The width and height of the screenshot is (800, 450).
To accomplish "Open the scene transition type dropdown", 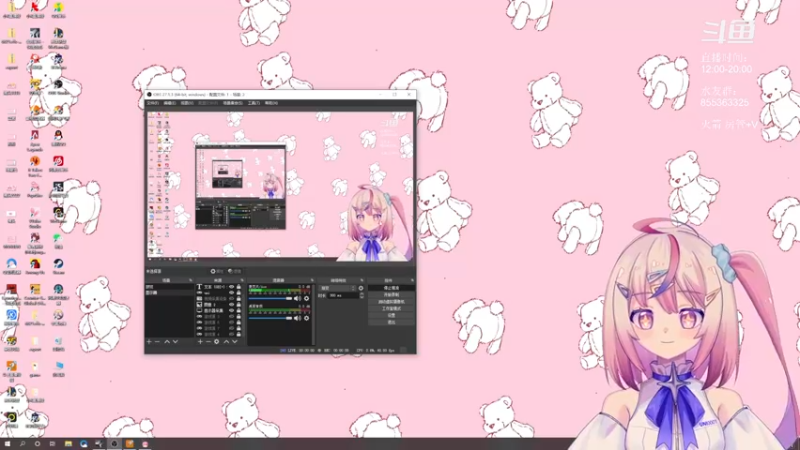I will 337,288.
